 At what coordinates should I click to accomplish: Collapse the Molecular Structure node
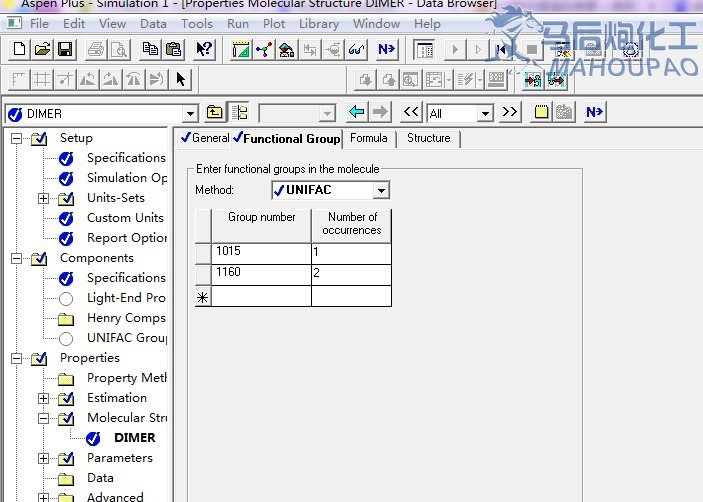coord(43,418)
